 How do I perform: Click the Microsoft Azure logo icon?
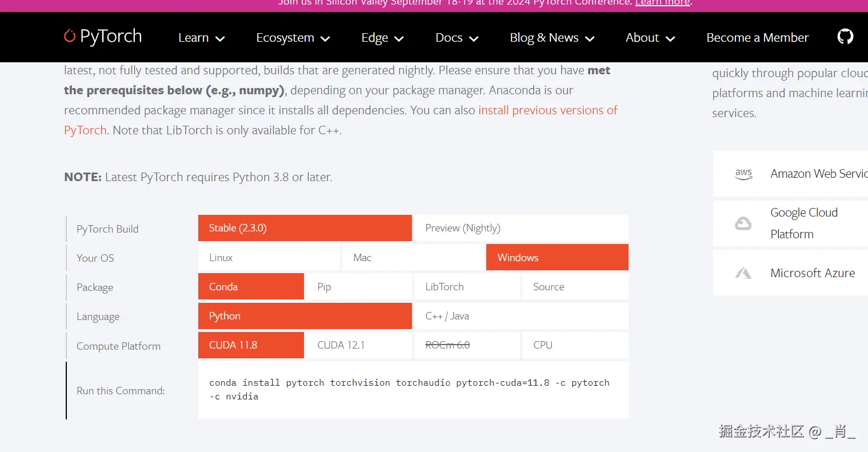click(x=743, y=273)
